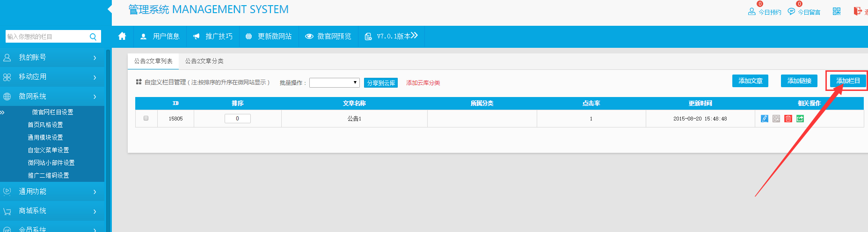Click the 添加云库分类 red link
Screen dimensions: 868x232
pyautogui.click(x=423, y=83)
